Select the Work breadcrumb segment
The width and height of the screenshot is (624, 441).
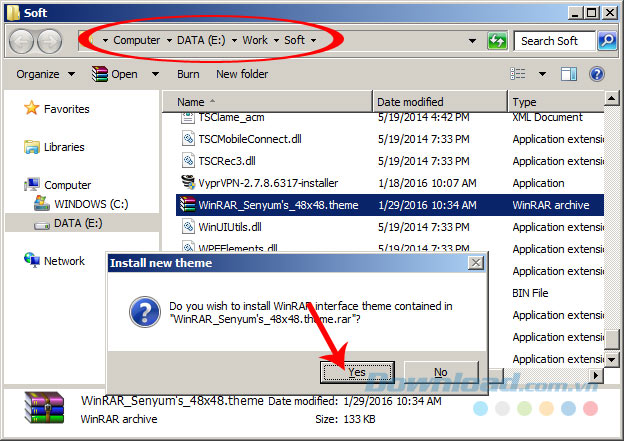click(x=255, y=40)
